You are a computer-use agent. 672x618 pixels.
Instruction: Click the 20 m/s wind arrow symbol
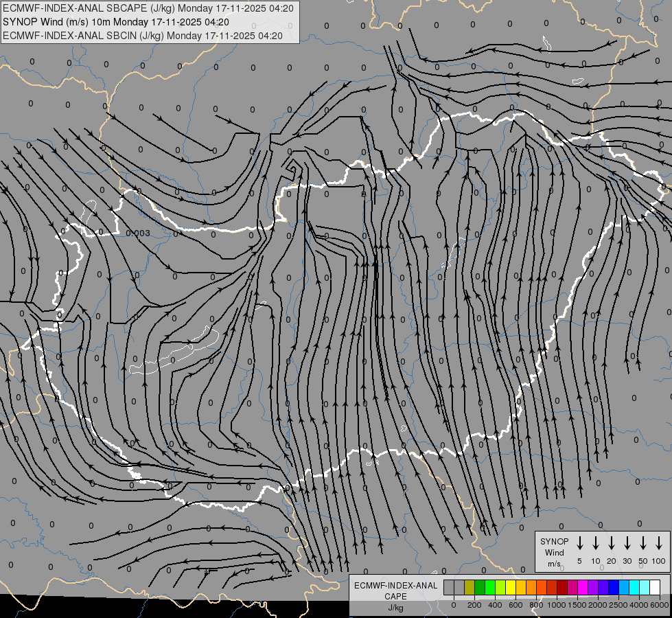coord(611,542)
